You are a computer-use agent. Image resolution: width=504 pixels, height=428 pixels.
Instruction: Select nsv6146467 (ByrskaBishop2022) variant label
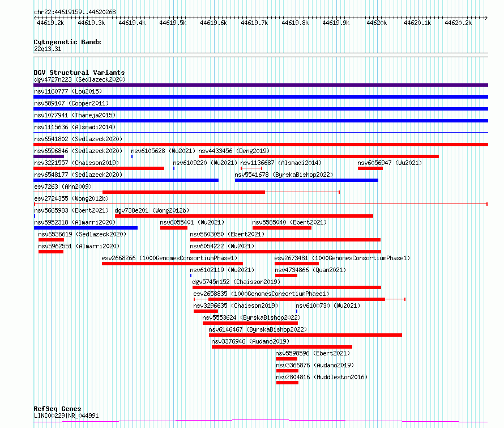pos(258,329)
